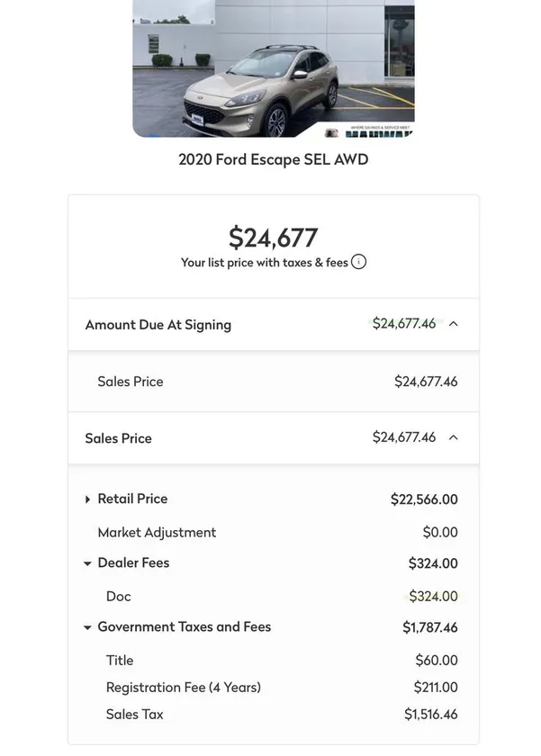Image resolution: width=541 pixels, height=756 pixels.
Task: Select the Sales Tax line item
Action: pos(134,714)
